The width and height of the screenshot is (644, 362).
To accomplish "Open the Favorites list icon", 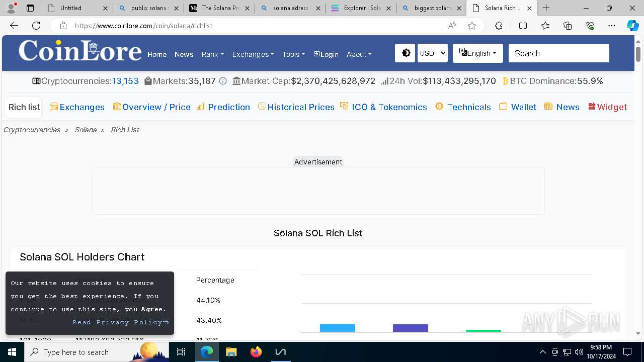I will coord(545,26).
